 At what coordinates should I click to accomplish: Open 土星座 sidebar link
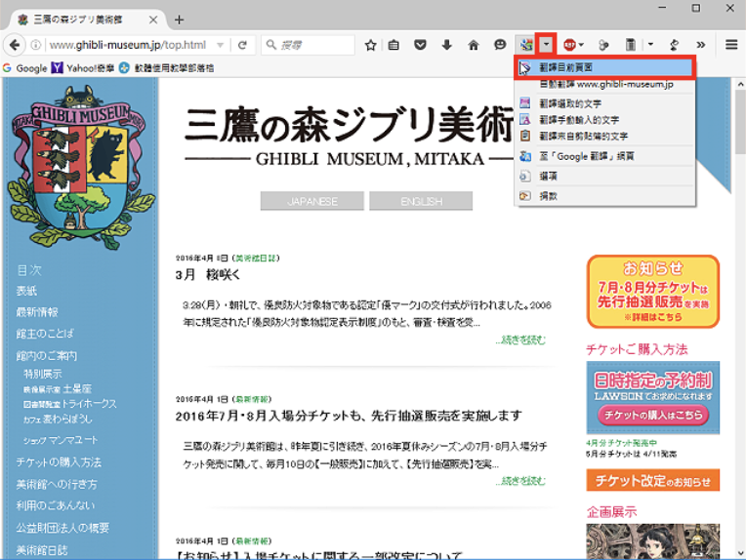(x=58, y=388)
